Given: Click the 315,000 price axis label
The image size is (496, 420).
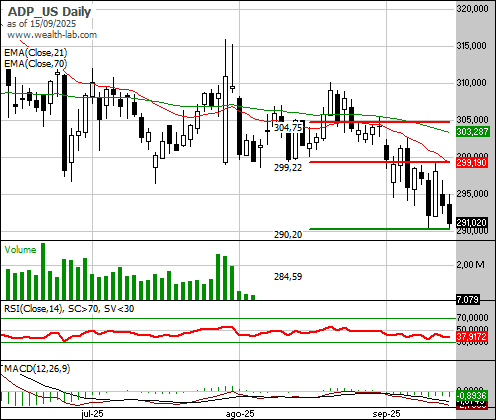Looking at the screenshot, I should (472, 45).
